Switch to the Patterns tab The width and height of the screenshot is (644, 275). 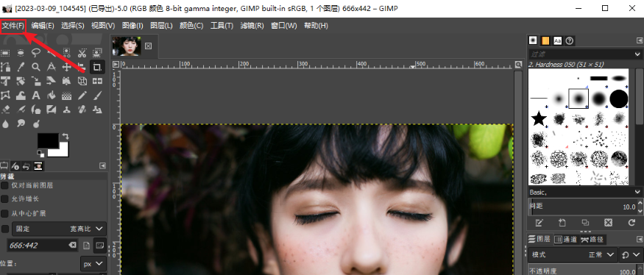pyautogui.click(x=545, y=40)
